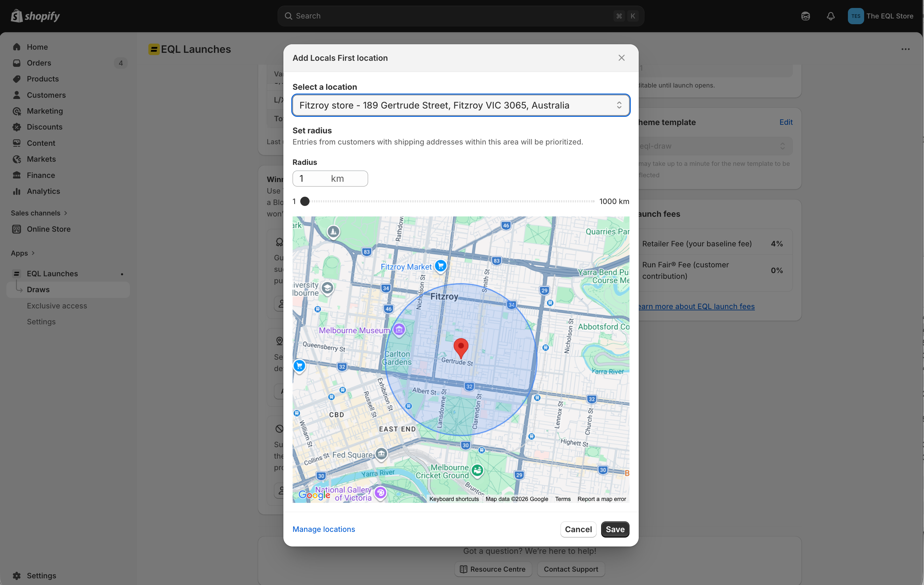
Task: Open EQL Launches Settings submenu item
Action: tap(41, 322)
